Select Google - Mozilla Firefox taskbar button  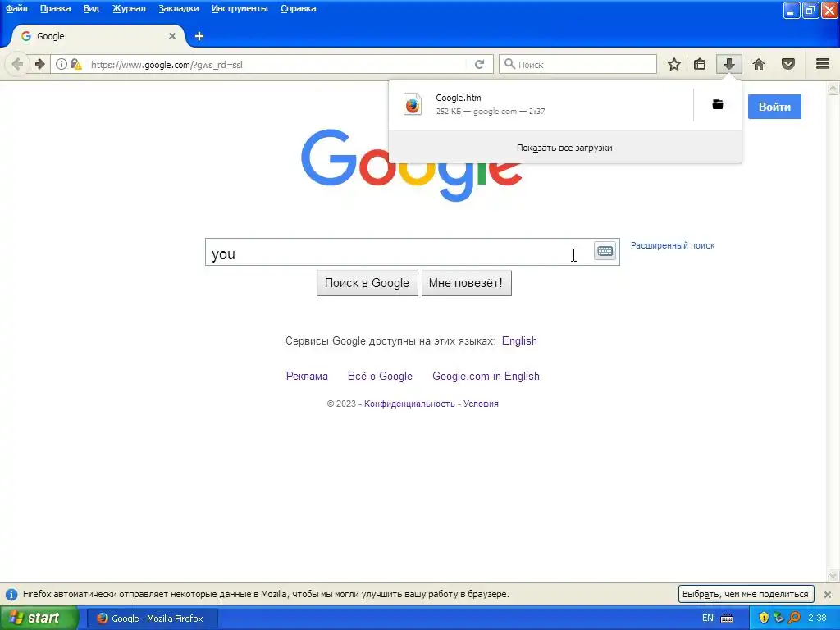[x=152, y=619]
